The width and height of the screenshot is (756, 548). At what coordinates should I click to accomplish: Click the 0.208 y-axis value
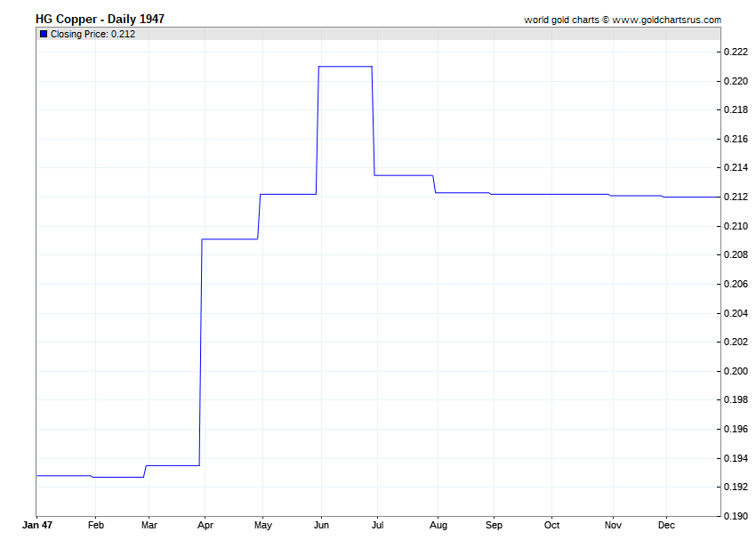tap(736, 254)
